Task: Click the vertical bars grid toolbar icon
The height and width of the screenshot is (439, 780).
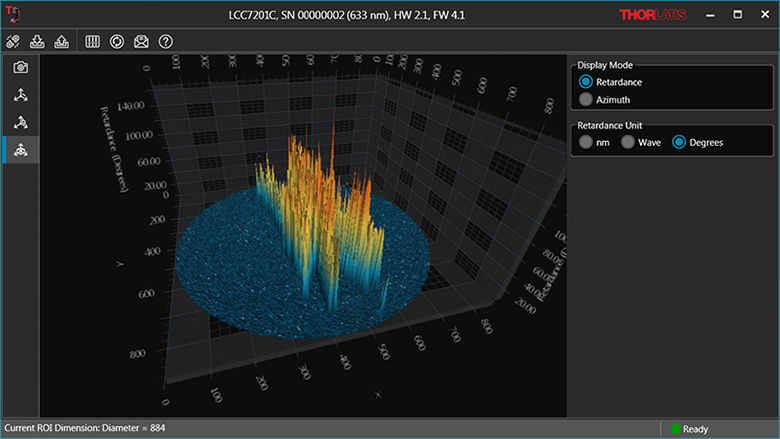Action: [x=93, y=41]
